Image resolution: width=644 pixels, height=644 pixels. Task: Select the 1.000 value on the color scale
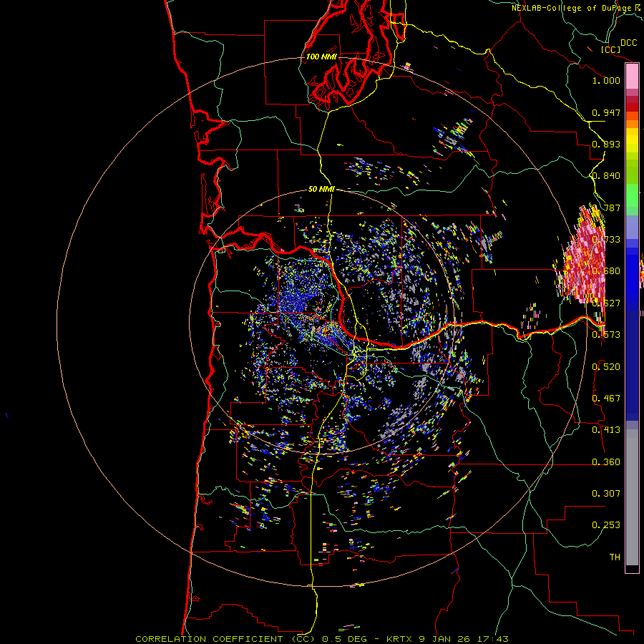pyautogui.click(x=606, y=80)
